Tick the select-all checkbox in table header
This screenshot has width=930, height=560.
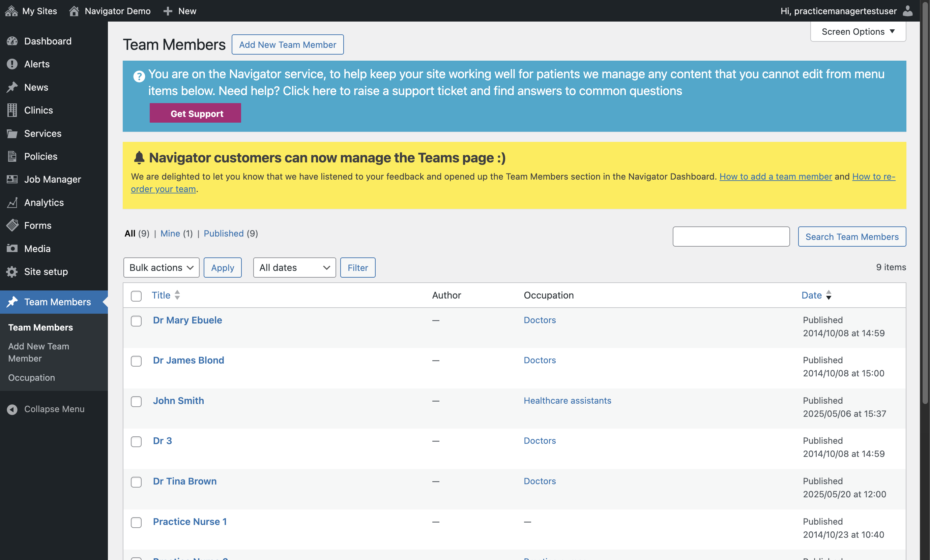click(x=136, y=296)
